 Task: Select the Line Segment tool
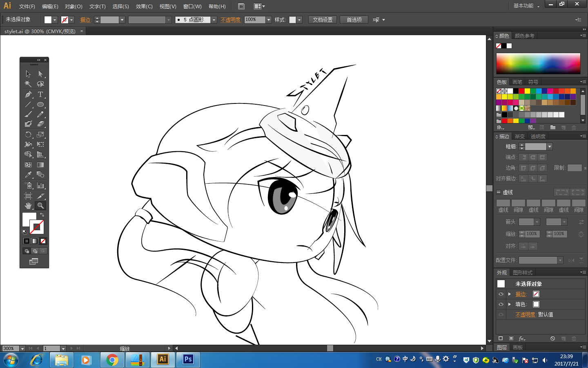(28, 104)
